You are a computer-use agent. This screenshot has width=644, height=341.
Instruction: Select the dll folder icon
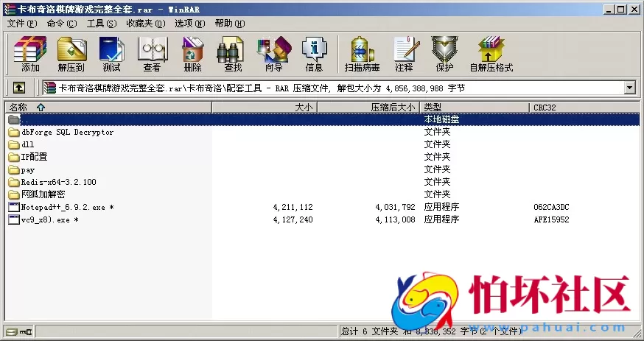[x=14, y=144]
